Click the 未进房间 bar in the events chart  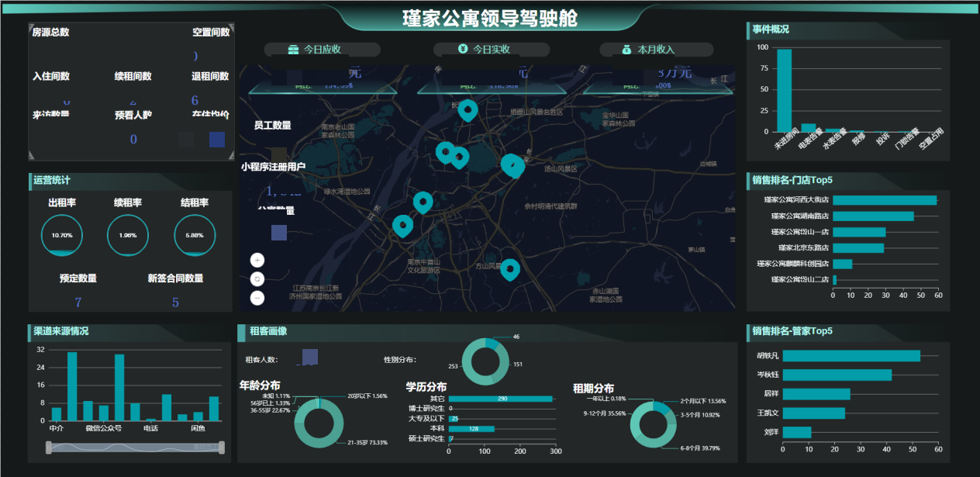click(784, 90)
